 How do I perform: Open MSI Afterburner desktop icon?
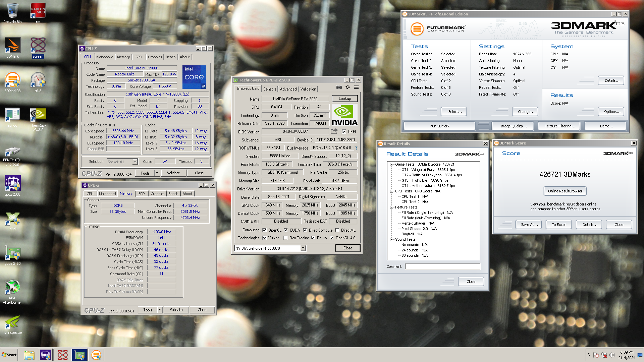[x=12, y=292]
